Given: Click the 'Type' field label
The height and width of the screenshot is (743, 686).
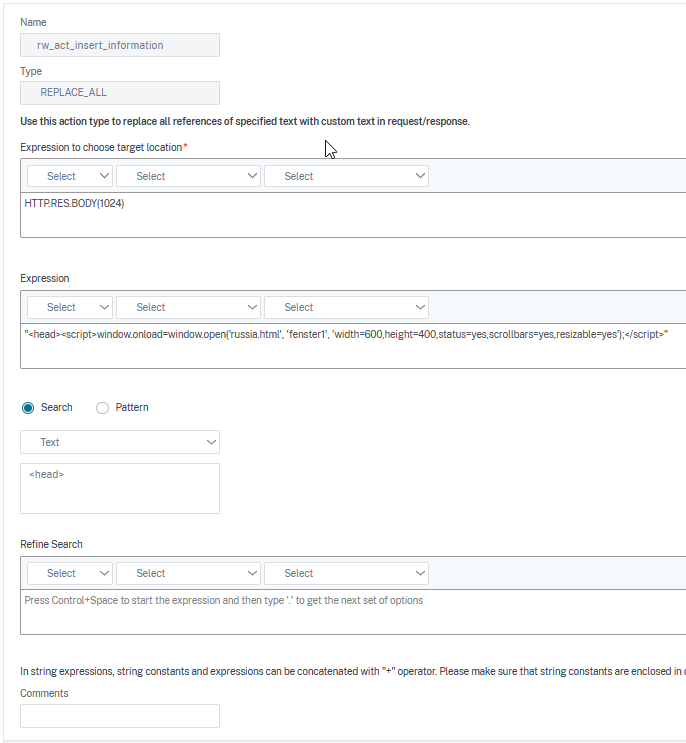Looking at the screenshot, I should tap(31, 72).
